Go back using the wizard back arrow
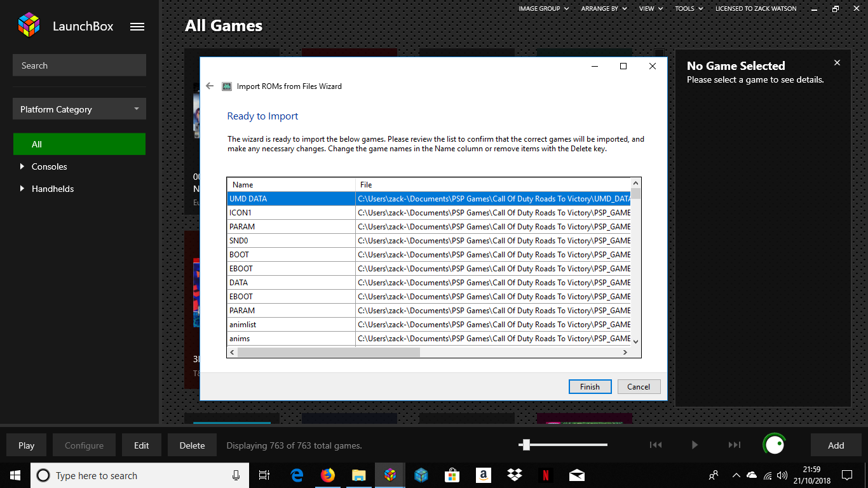Screen dimensions: 868x488 [210, 86]
